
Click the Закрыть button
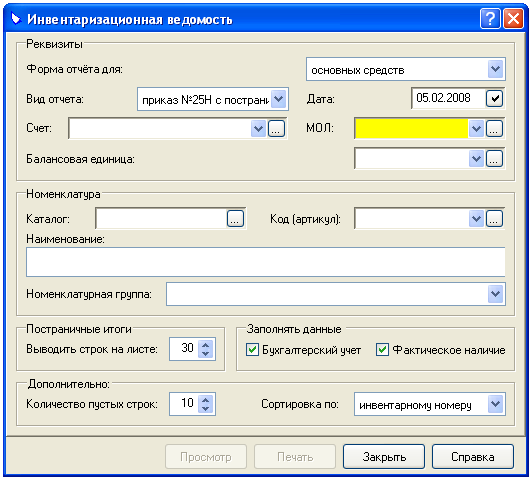[384, 457]
